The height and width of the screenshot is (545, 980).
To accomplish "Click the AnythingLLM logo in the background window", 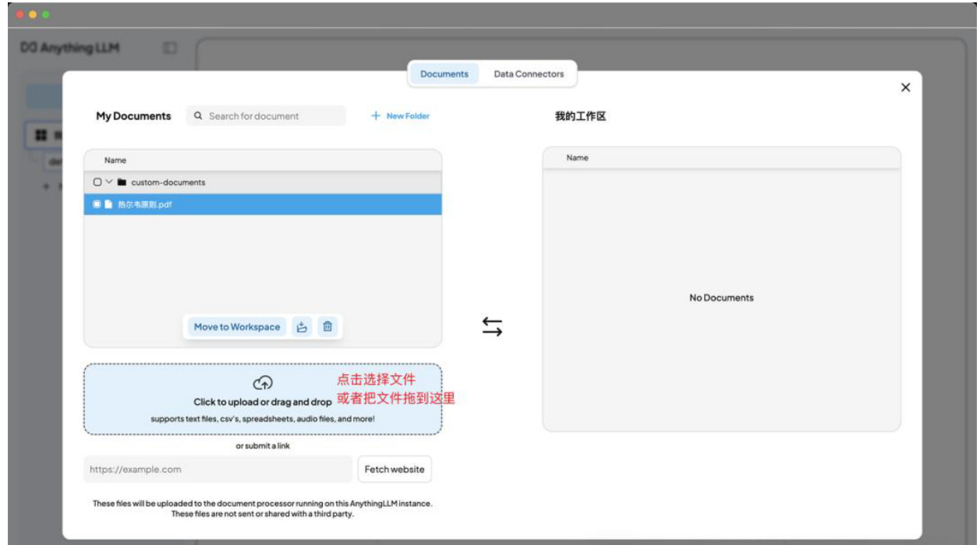I will [70, 48].
